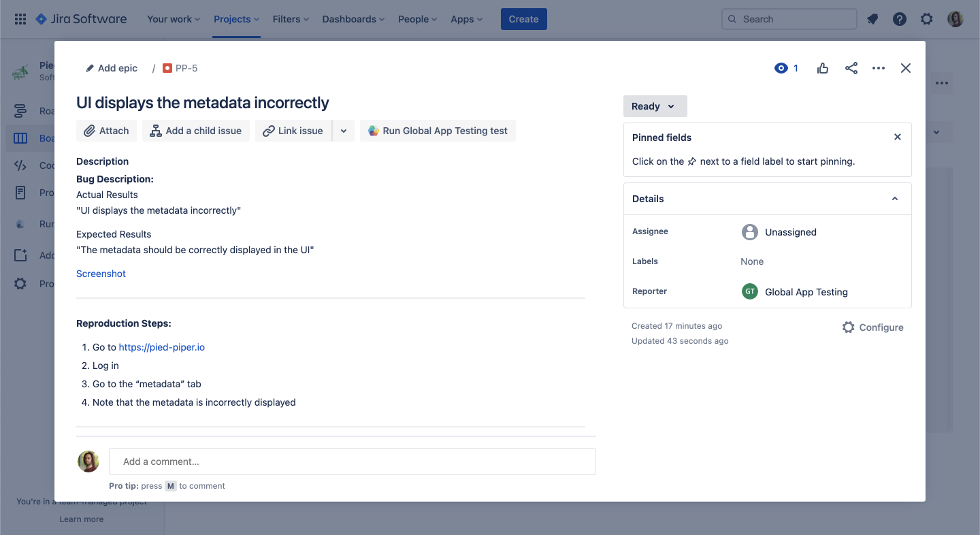
Task: Click the Create button
Action: [x=523, y=19]
